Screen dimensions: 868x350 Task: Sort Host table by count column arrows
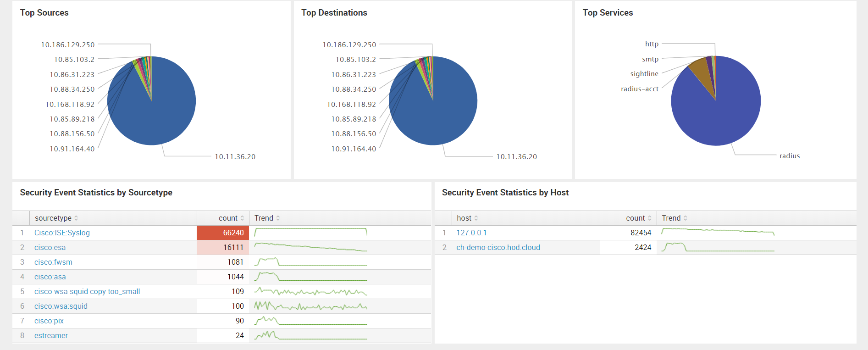pyautogui.click(x=650, y=218)
